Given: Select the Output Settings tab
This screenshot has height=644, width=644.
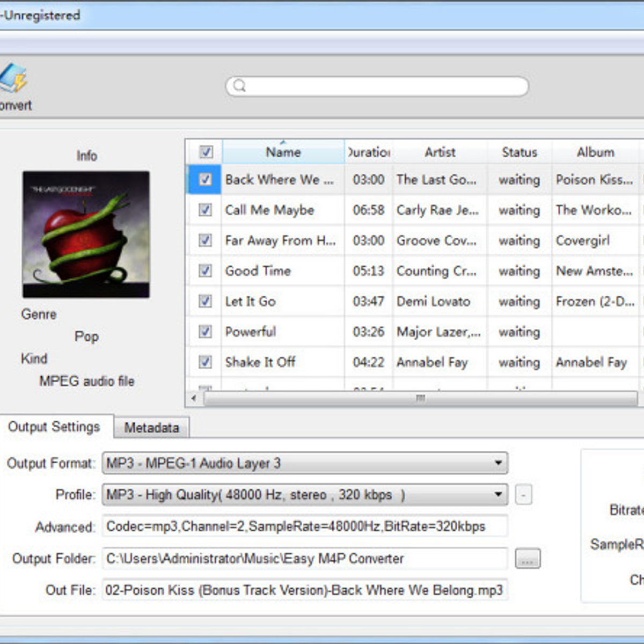Looking at the screenshot, I should tap(54, 427).
